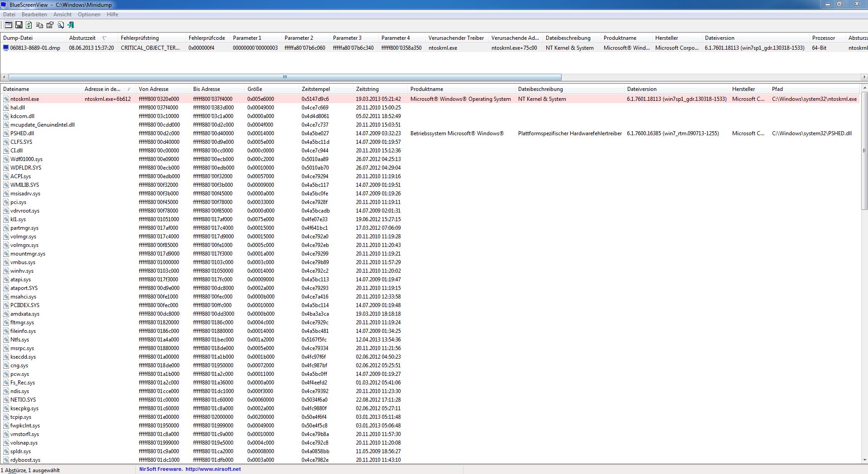Open the Hilfe menu

113,14
